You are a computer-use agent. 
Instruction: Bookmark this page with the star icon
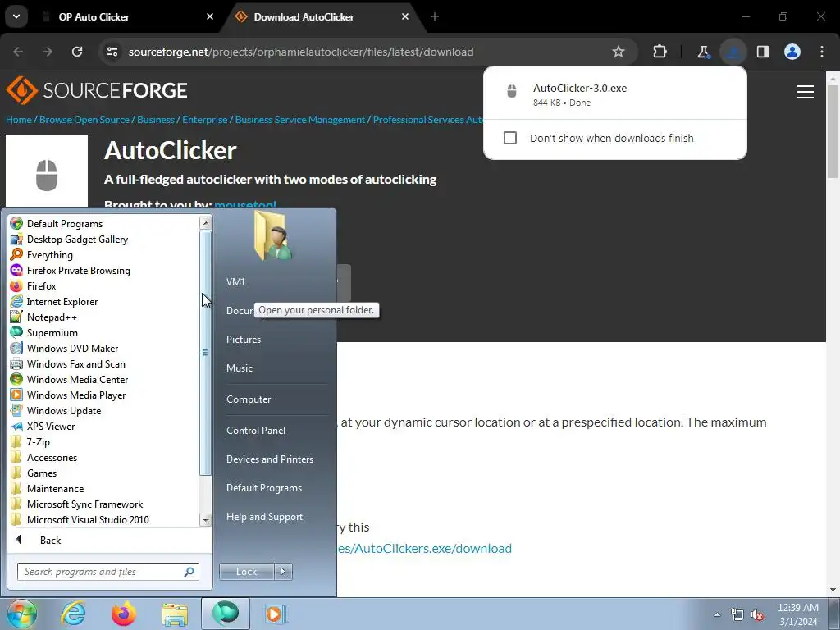[x=619, y=52]
